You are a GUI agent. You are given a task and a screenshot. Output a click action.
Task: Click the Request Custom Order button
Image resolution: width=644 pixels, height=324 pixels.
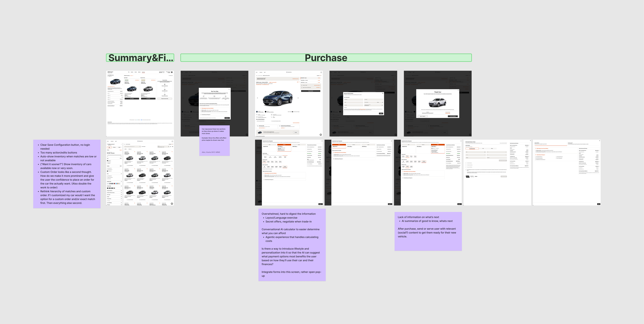coord(165,99)
